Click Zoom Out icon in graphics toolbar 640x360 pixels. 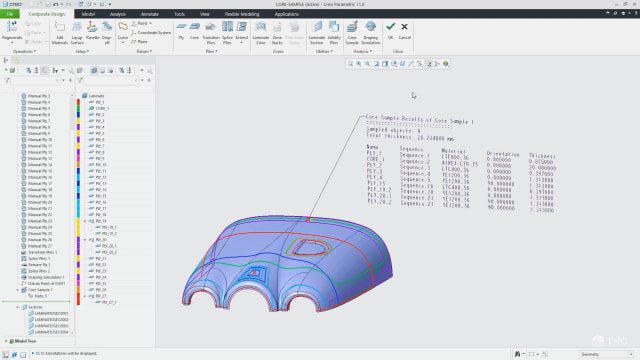(368, 64)
